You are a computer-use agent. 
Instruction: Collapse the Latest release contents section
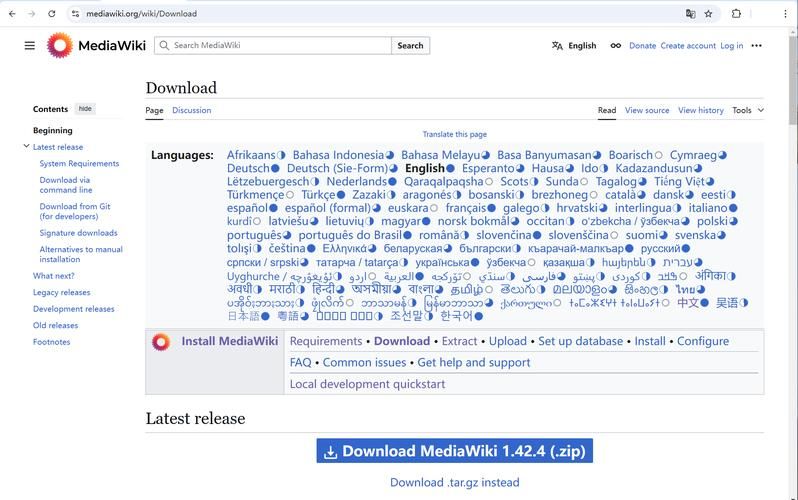pos(26,146)
